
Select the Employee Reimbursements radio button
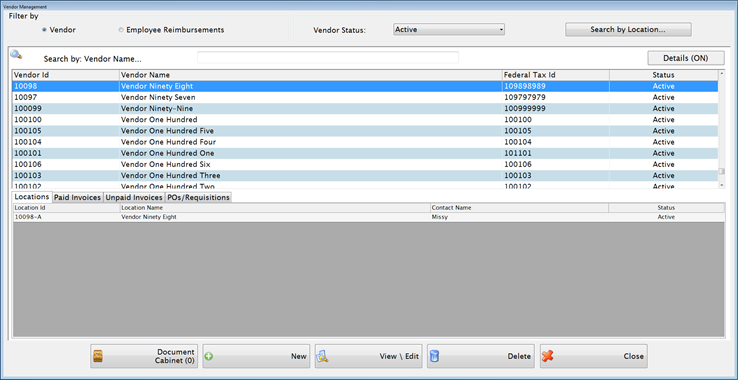click(121, 30)
